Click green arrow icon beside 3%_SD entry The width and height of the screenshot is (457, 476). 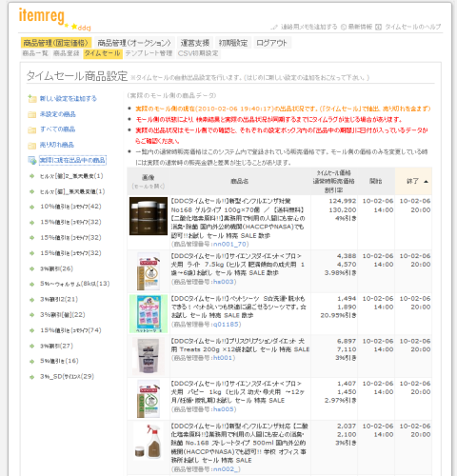31,377
